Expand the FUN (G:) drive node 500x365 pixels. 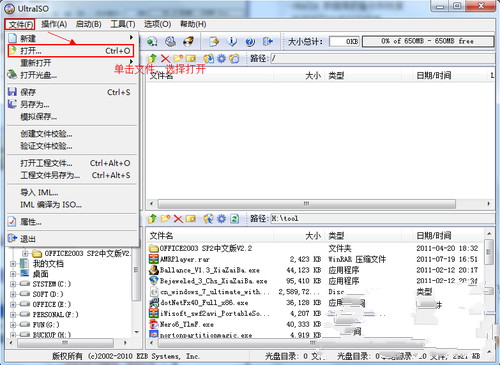13,325
